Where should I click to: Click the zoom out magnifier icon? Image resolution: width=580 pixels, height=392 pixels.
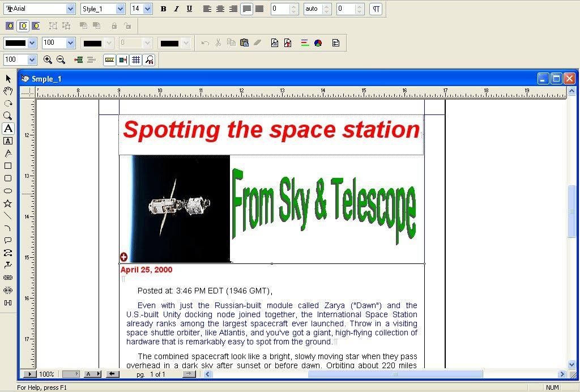pyautogui.click(x=61, y=59)
